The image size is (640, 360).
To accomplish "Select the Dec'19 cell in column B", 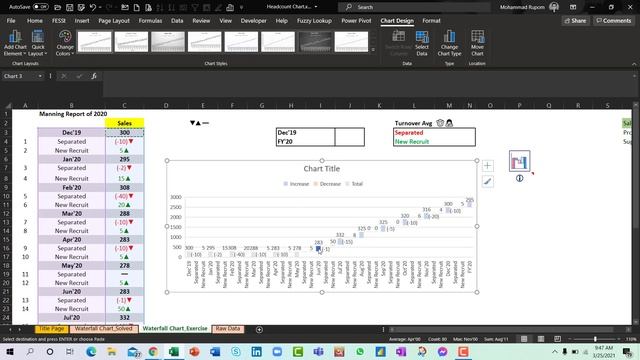I will [71, 132].
